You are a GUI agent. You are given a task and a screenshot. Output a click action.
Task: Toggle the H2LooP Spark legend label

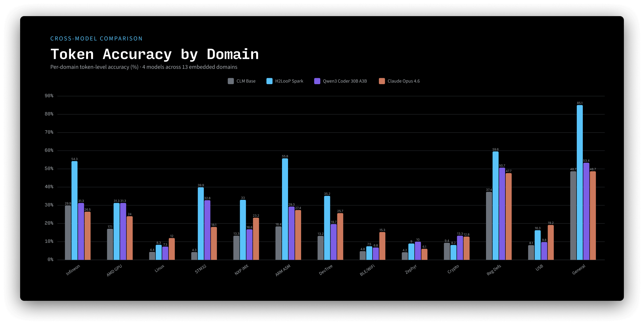pyautogui.click(x=289, y=81)
